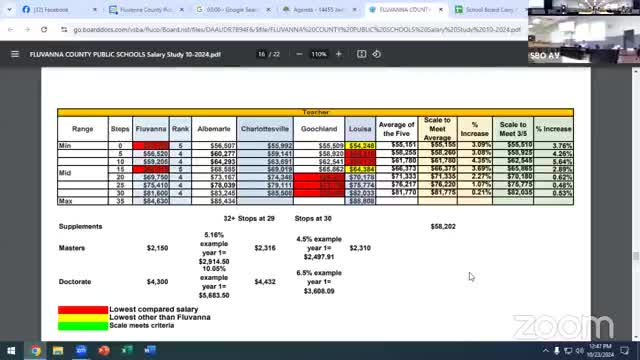Zoom in the PDF with plus button

338,54
